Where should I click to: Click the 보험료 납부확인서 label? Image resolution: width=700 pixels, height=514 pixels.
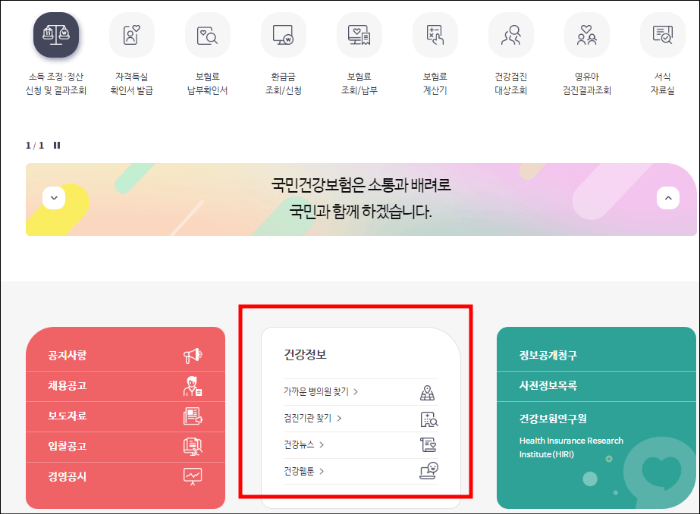208,84
